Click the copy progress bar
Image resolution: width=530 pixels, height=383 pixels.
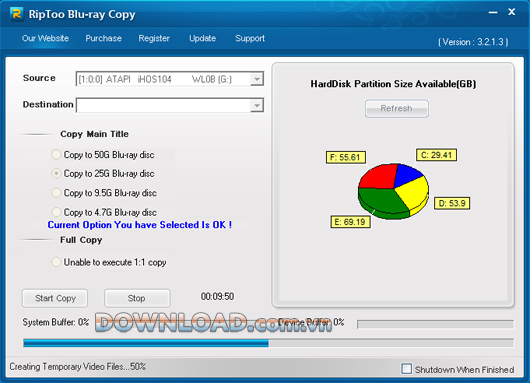268,343
